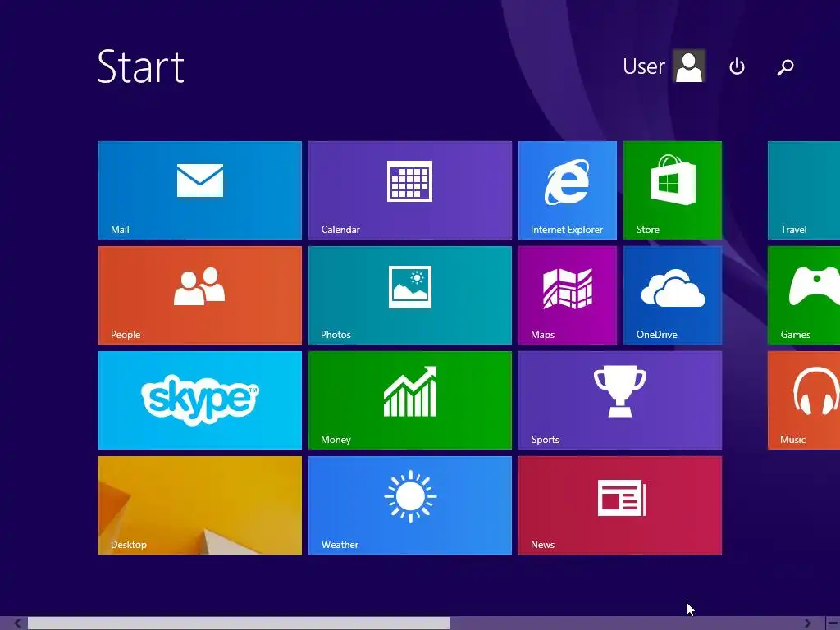840x630 pixels.
Task: Click the user avatar picture
Action: (689, 66)
